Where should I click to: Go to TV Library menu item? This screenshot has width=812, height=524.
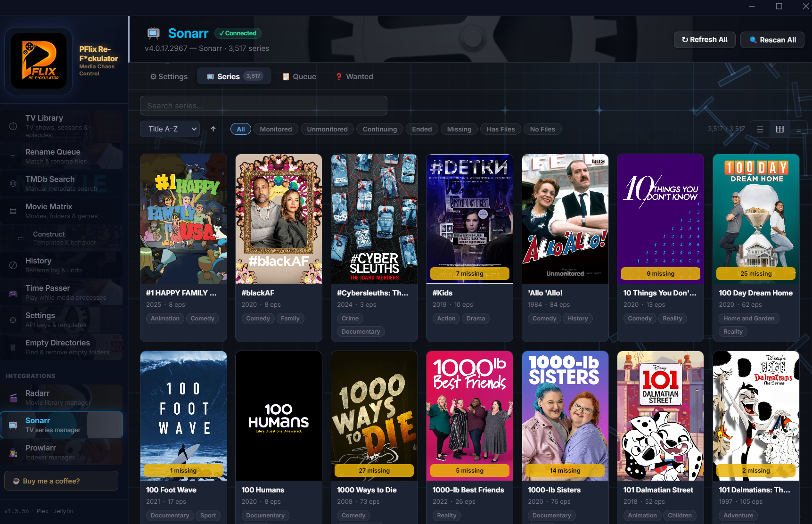[61, 126]
